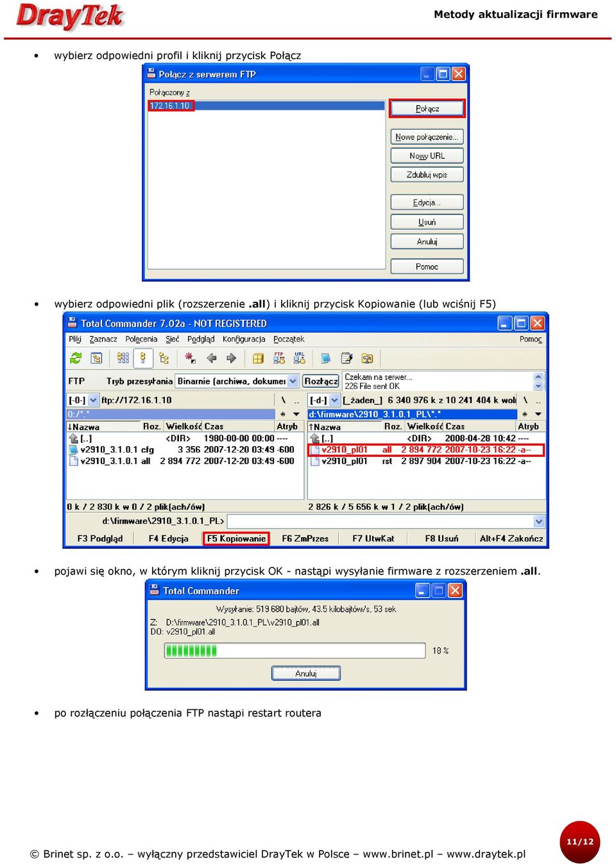616x864 pixels.
Task: Click the Nowy URL button
Action: pyautogui.click(x=427, y=155)
